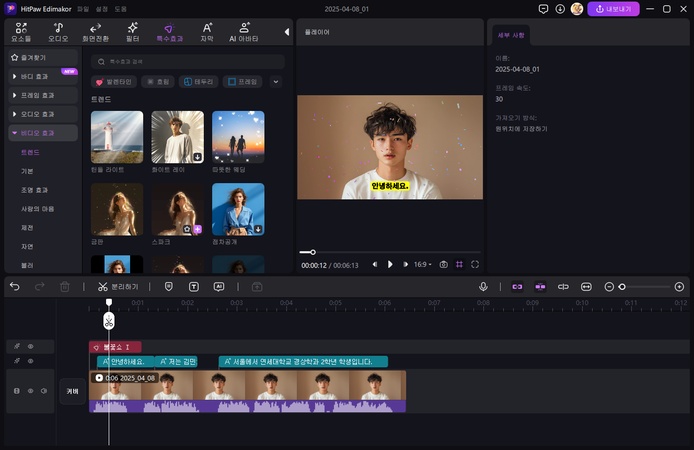Click the undo arrow in timeline toolbar

click(14, 286)
